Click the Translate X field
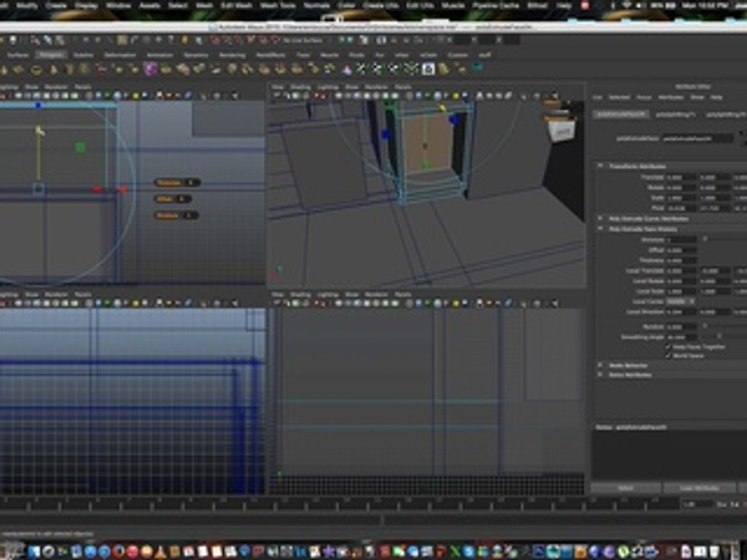The height and width of the screenshot is (560, 747). pos(682,177)
